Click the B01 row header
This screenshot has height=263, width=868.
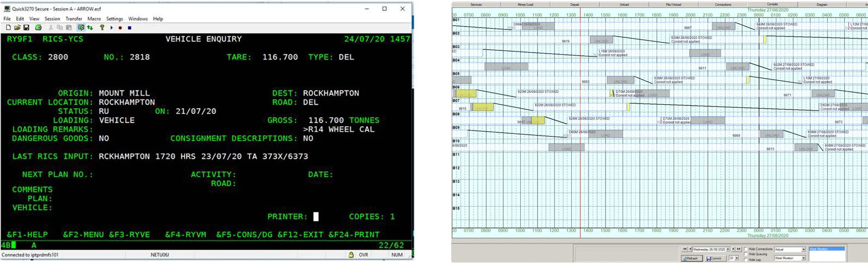(x=456, y=20)
